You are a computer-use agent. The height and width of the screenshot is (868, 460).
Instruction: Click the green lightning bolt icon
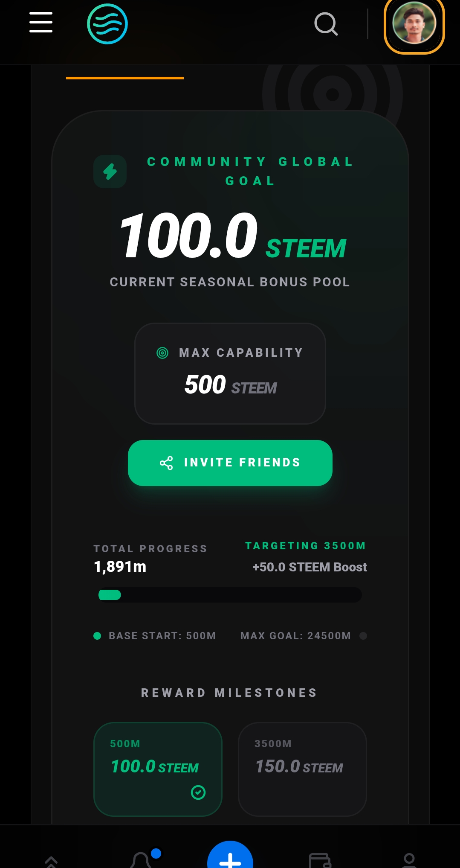click(x=110, y=172)
